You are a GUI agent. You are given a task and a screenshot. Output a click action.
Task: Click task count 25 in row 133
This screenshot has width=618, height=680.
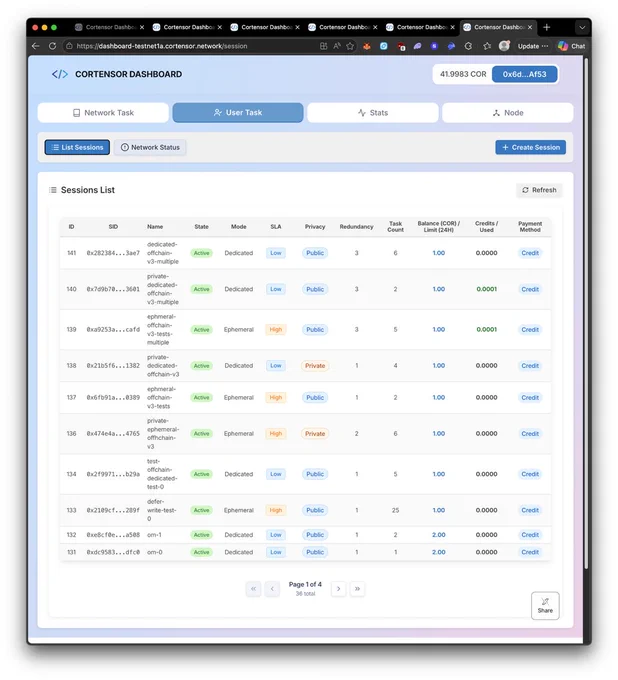tap(395, 510)
